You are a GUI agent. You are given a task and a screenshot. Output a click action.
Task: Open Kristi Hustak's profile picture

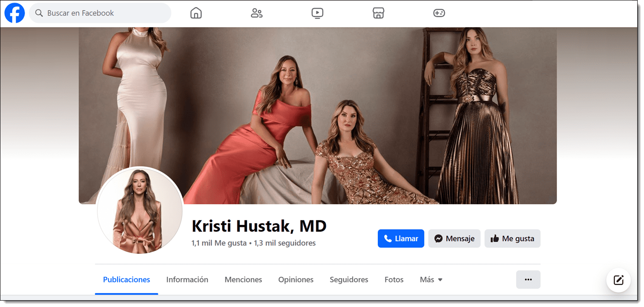pos(140,211)
